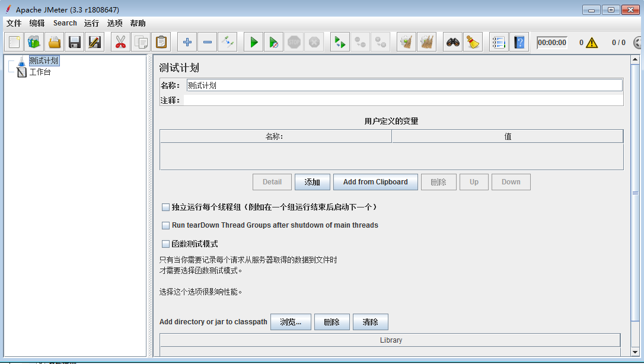The height and width of the screenshot is (364, 644).
Task: Click the 值 column header
Action: (508, 136)
